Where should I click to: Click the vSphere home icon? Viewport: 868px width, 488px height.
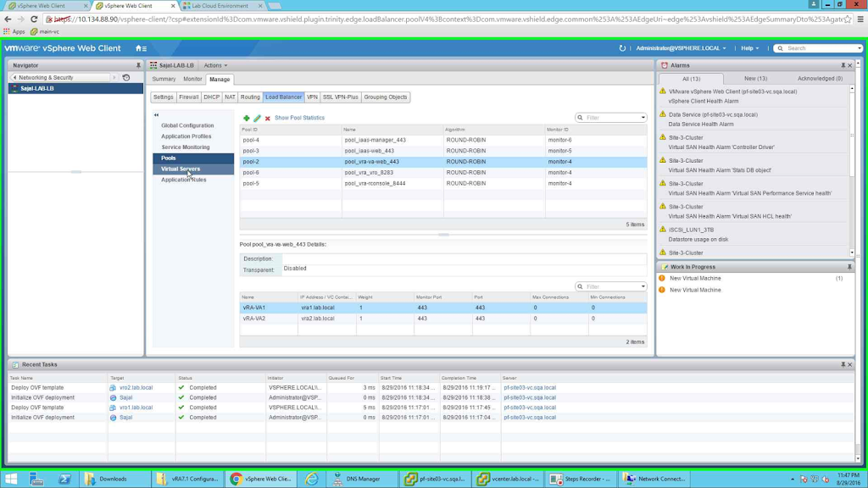click(x=142, y=48)
